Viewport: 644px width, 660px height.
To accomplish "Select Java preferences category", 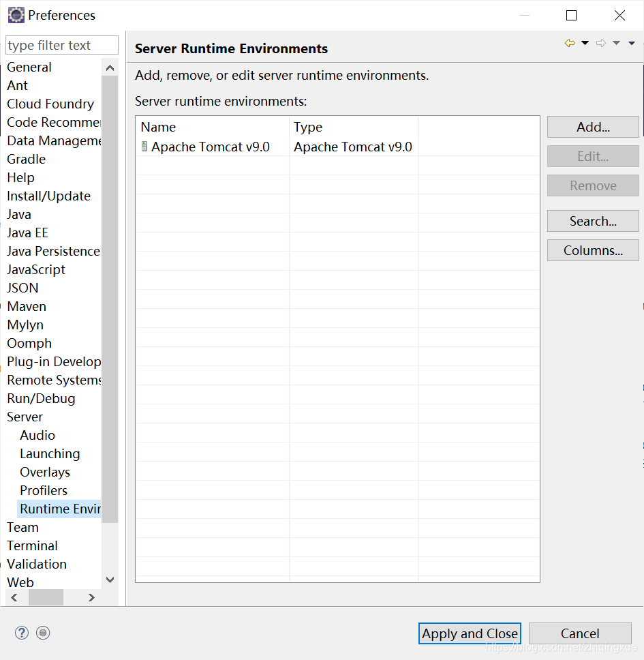I will click(19, 214).
